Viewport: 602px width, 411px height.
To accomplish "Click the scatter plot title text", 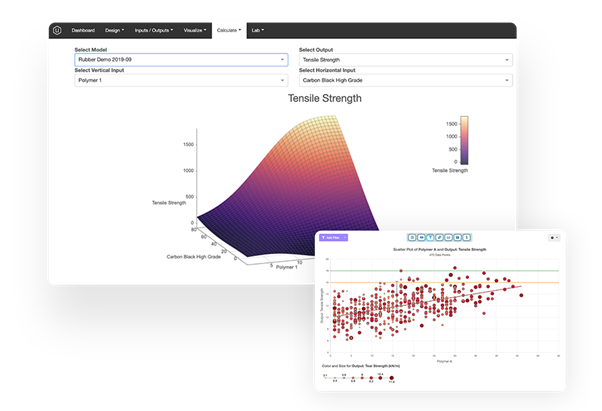I will pyautogui.click(x=440, y=249).
